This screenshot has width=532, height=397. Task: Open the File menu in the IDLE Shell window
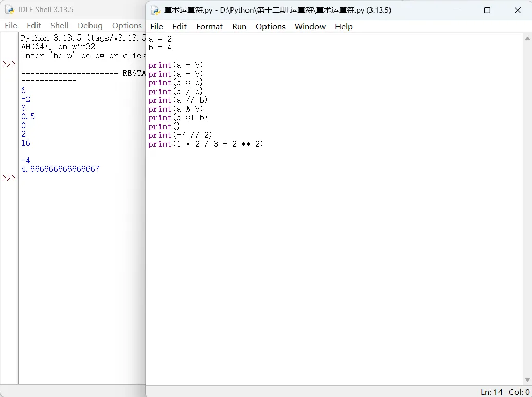point(11,25)
